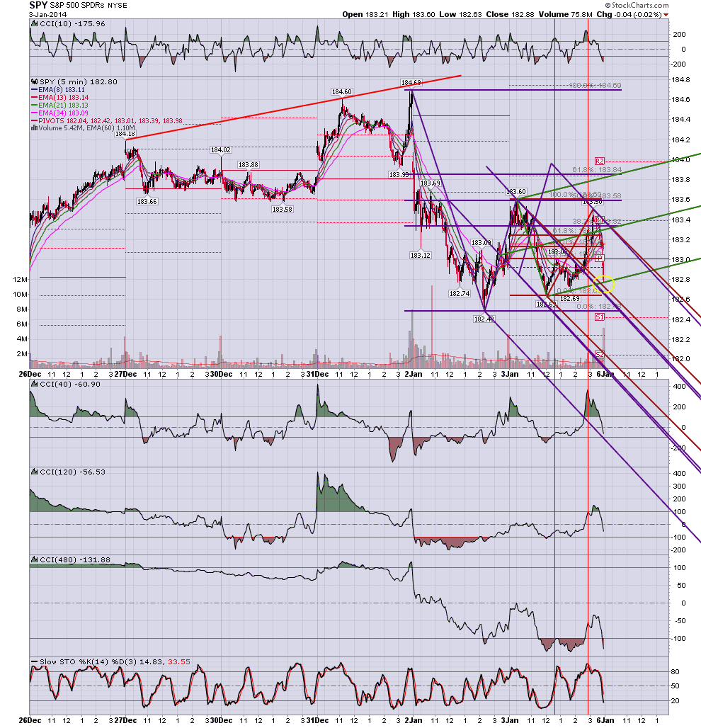Click the legend icon before CCI(40)
Image resolution: width=701 pixels, height=728 pixels.
tap(35, 384)
